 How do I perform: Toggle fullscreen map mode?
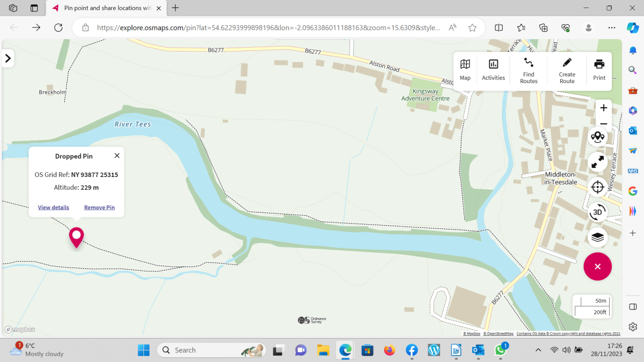point(597,162)
